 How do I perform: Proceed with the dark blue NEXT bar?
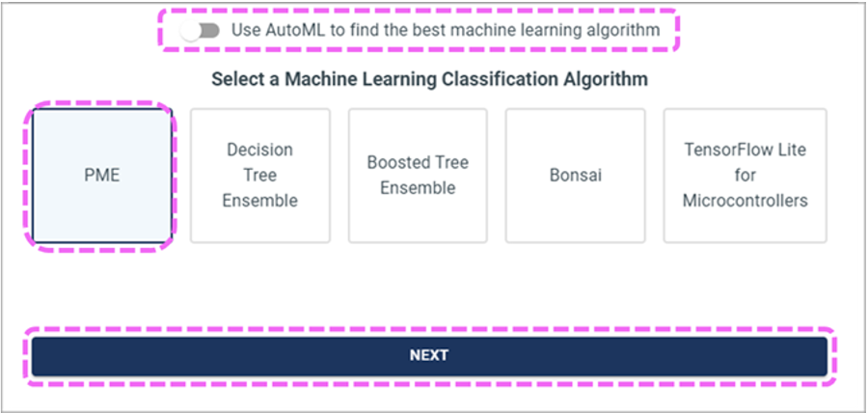click(429, 355)
